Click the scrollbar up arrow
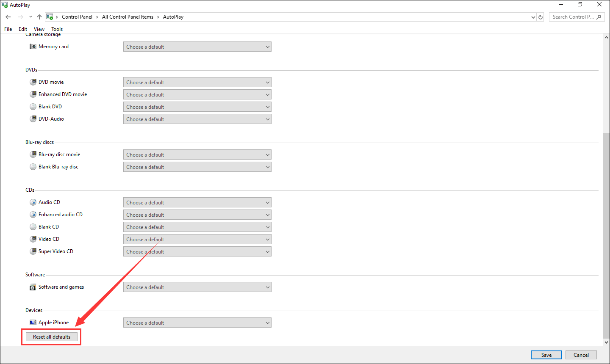Viewport: 610px width, 364px height. click(606, 38)
